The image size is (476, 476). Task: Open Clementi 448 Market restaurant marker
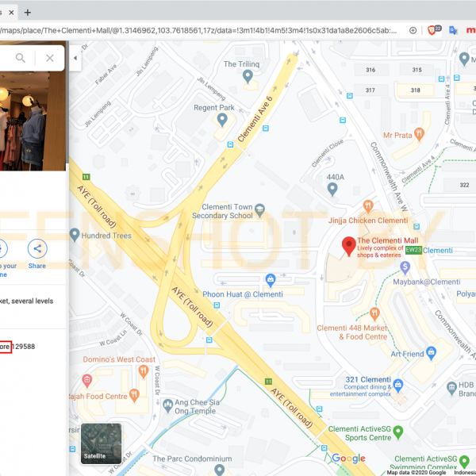tap(374, 314)
